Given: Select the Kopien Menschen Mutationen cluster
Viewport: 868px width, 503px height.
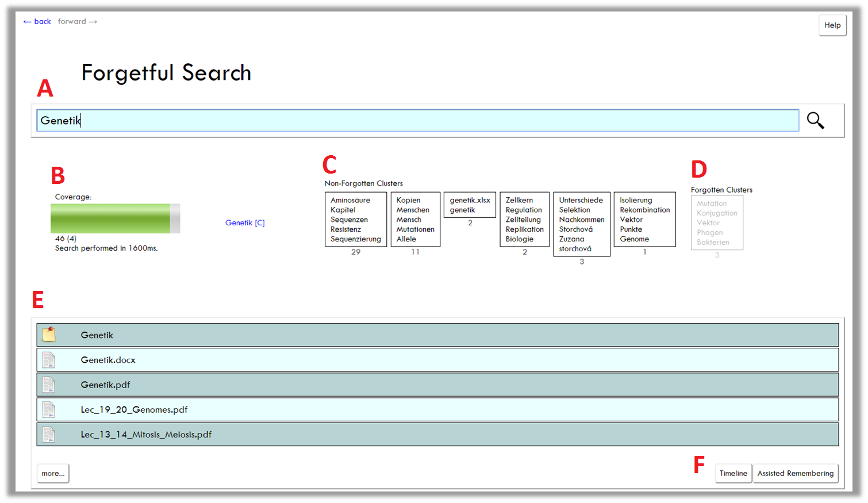Looking at the screenshot, I should pos(415,220).
